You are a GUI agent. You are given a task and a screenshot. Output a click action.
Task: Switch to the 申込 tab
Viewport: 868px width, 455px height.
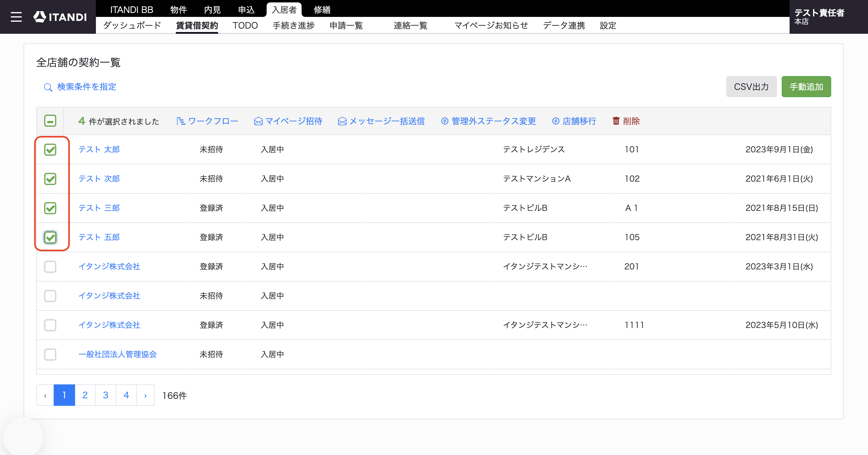246,9
